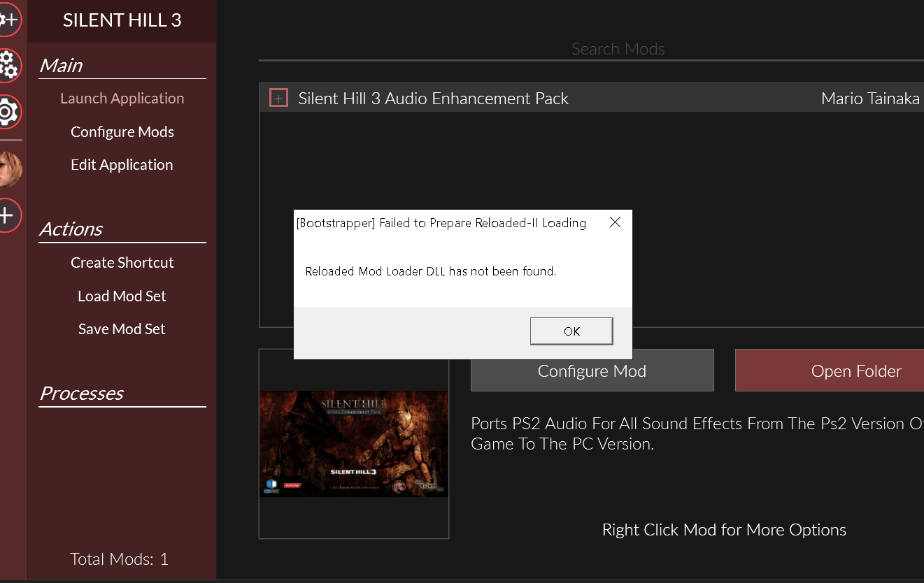
Task: Click the Open Folder button
Action: coord(830,370)
